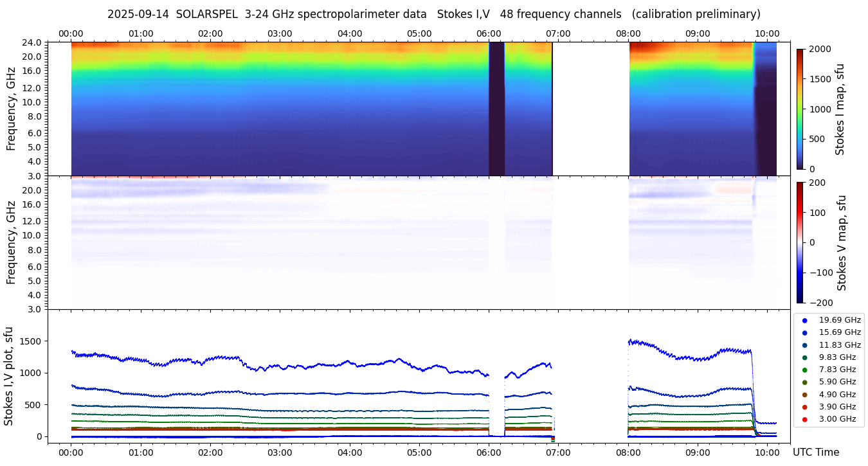The image size is (868, 466).
Task: Click the Stokes I map colorbar
Action: pos(800,109)
